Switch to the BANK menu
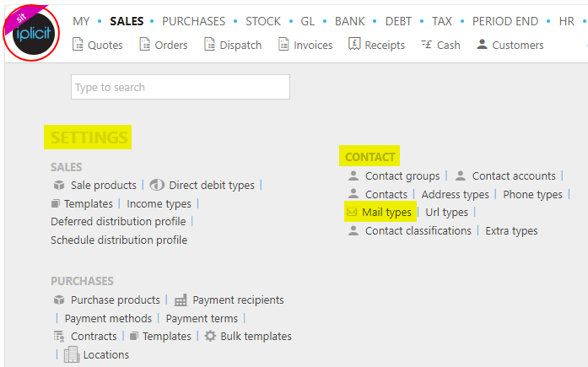The image size is (588, 367). [349, 21]
